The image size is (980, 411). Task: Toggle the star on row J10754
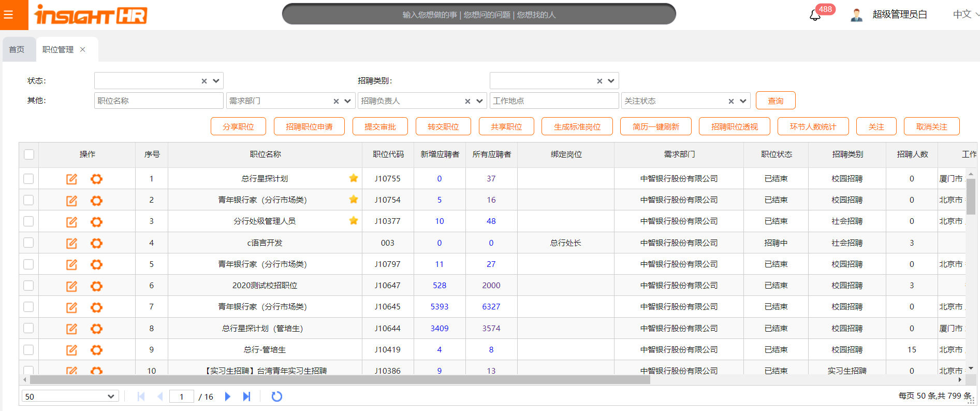point(354,200)
